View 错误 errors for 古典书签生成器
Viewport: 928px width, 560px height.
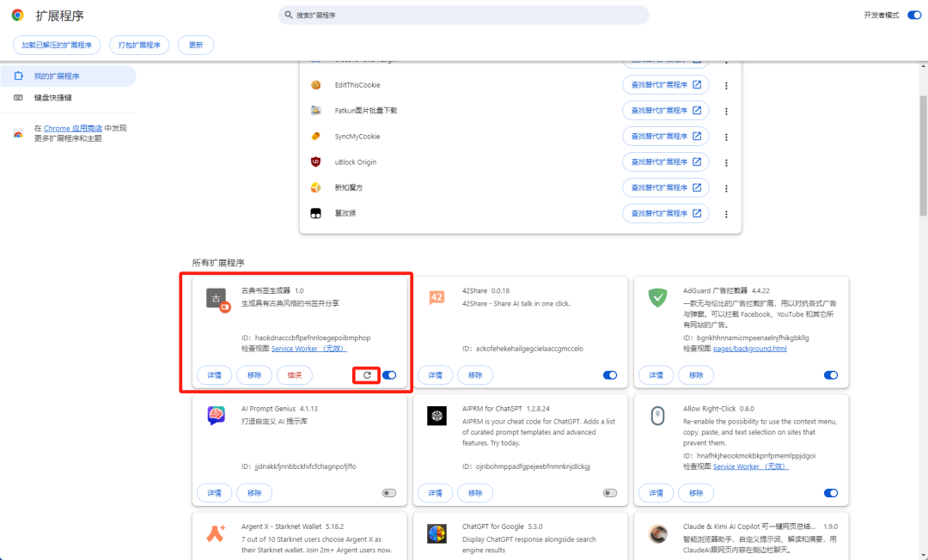[294, 375]
